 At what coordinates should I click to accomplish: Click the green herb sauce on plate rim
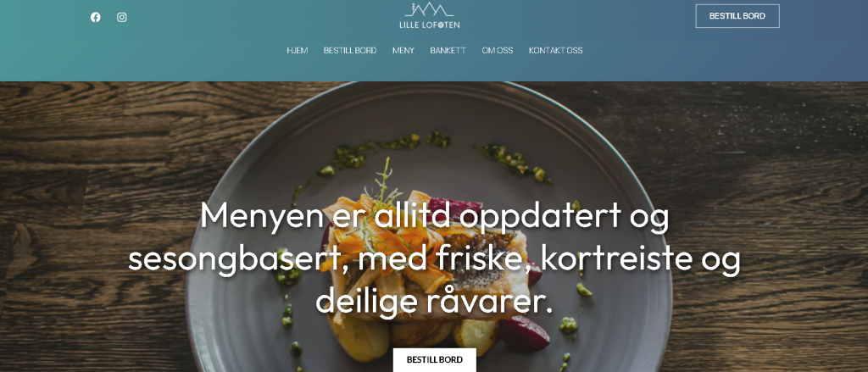tap(516, 162)
